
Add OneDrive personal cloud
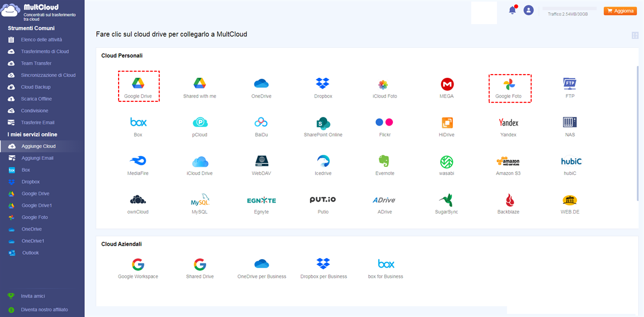(x=261, y=83)
